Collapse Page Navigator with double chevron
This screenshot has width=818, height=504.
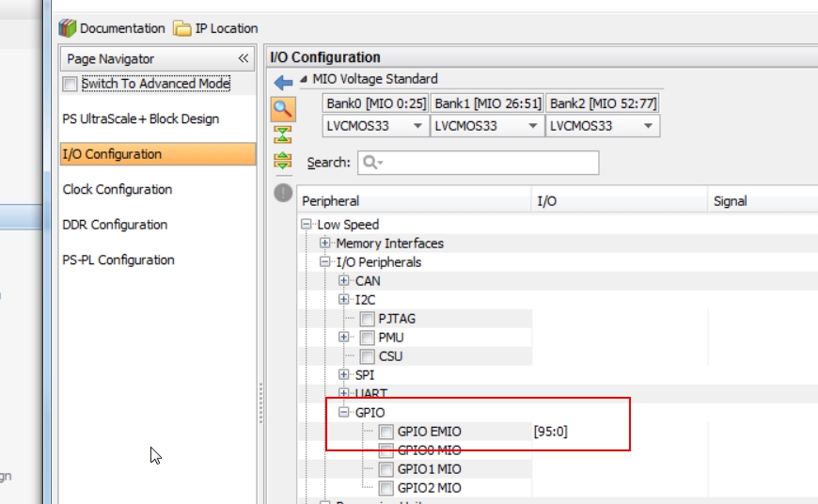[243, 58]
